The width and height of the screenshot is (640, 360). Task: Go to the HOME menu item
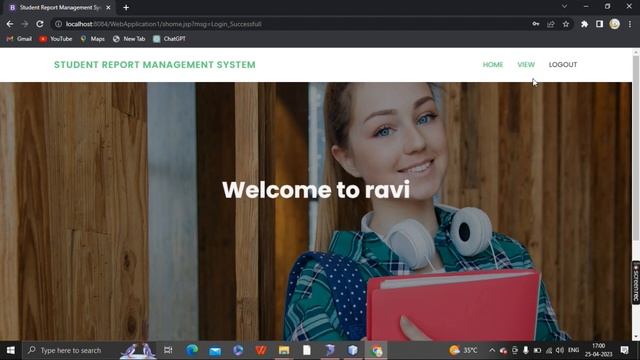[x=493, y=64]
